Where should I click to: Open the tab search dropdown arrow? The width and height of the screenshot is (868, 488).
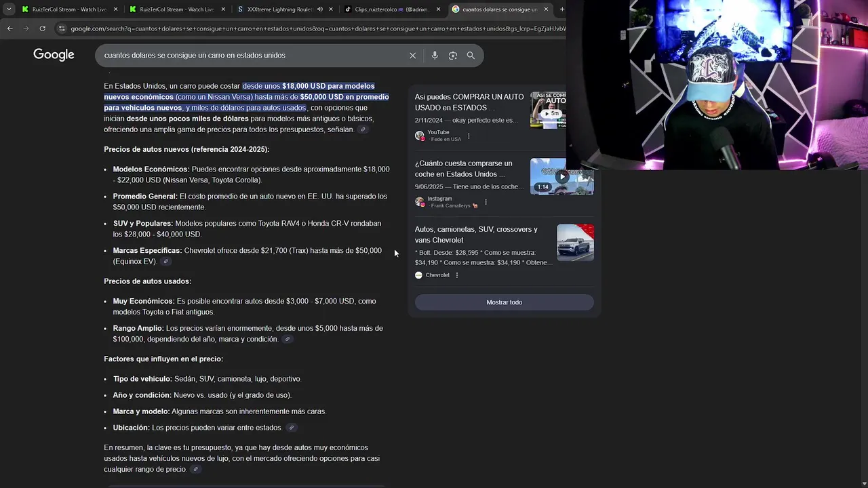click(9, 9)
